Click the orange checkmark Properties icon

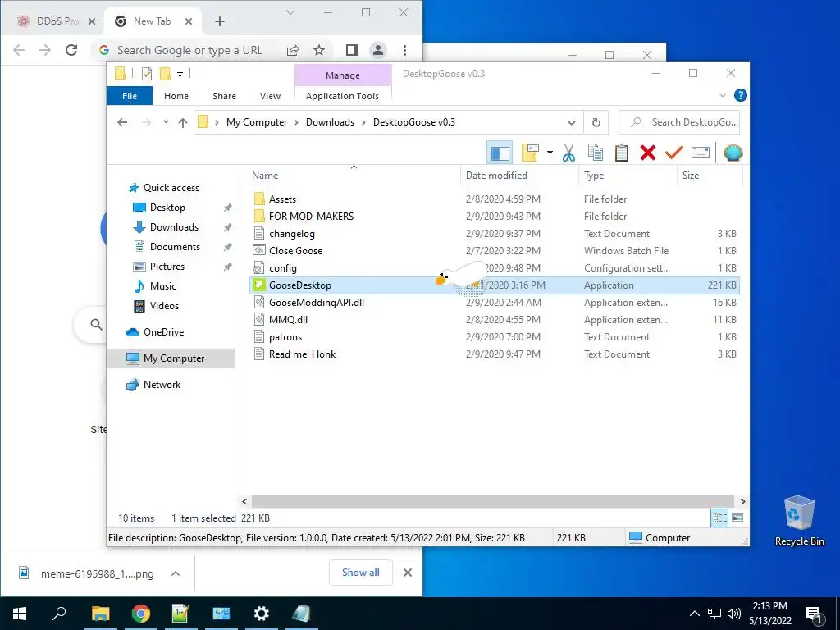(x=674, y=153)
